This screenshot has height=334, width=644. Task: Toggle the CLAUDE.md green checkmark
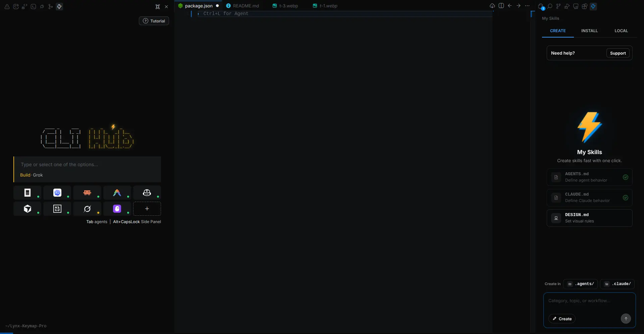tap(626, 198)
